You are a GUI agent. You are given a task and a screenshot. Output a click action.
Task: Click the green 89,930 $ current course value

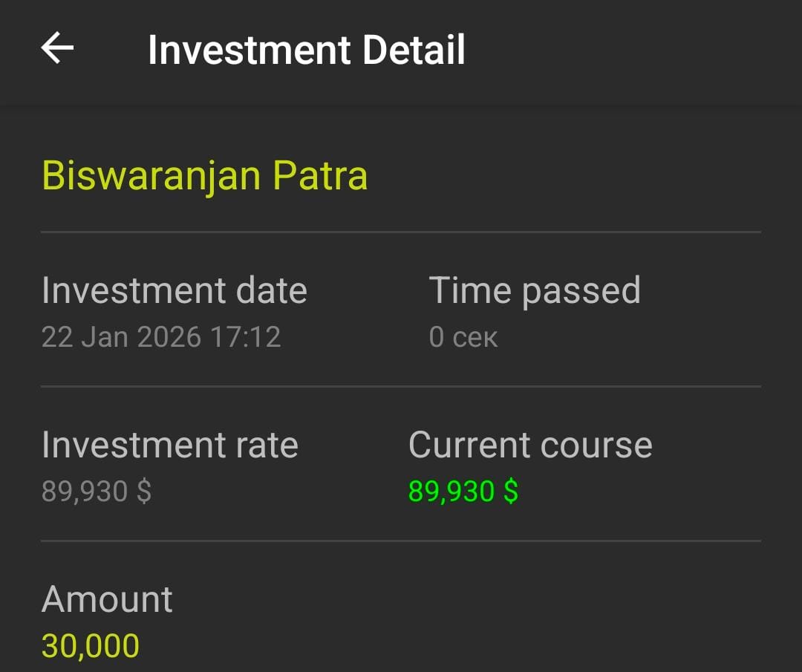(463, 492)
